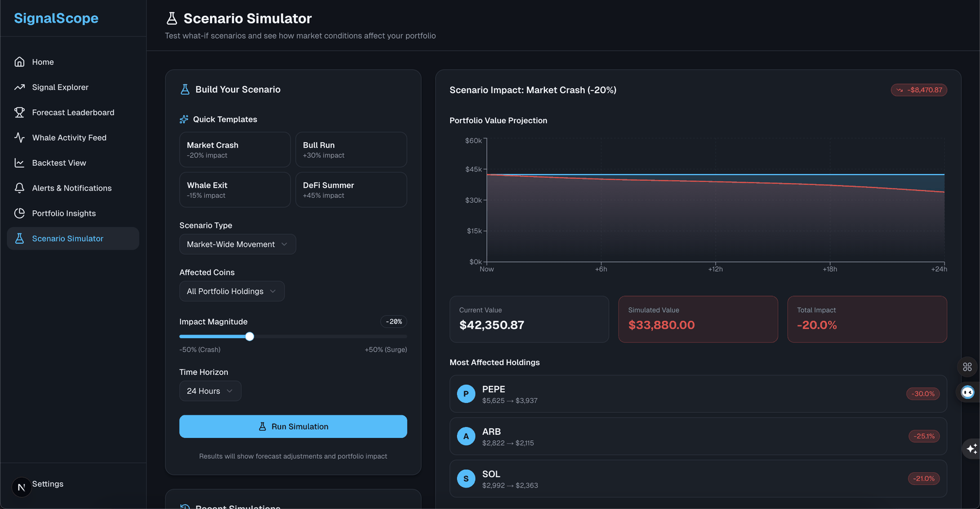Viewport: 980px width, 509px height.
Task: Open Signal Explorer from the sidebar
Action: [73, 87]
